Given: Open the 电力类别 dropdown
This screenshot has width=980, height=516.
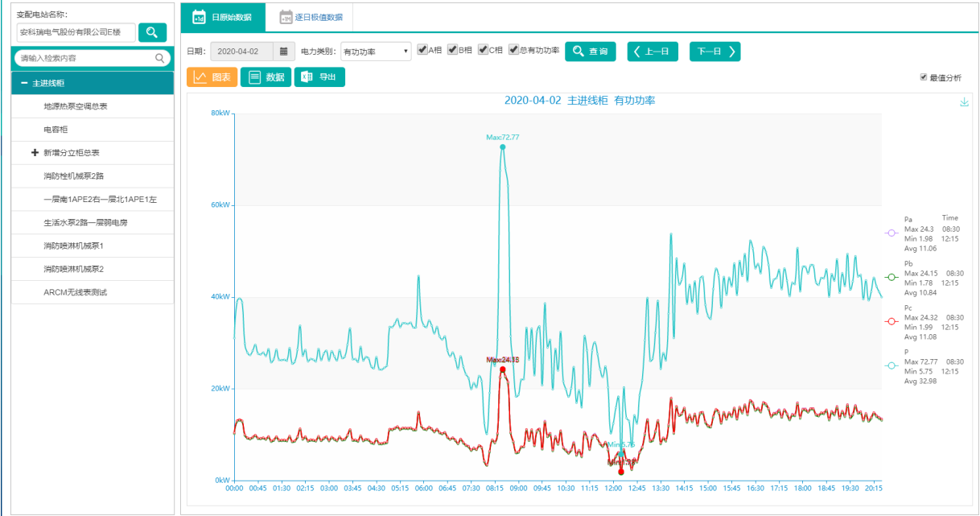Looking at the screenshot, I should pyautogui.click(x=376, y=52).
